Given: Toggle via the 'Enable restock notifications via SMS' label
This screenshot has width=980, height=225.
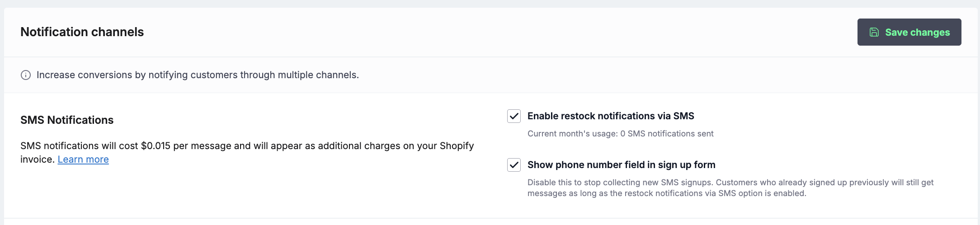Looking at the screenshot, I should pyautogui.click(x=611, y=116).
